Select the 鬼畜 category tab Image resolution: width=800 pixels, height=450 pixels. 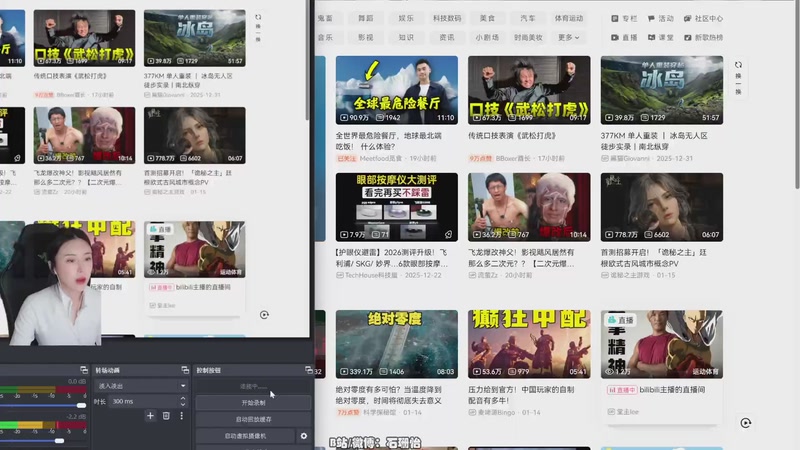tap(325, 18)
